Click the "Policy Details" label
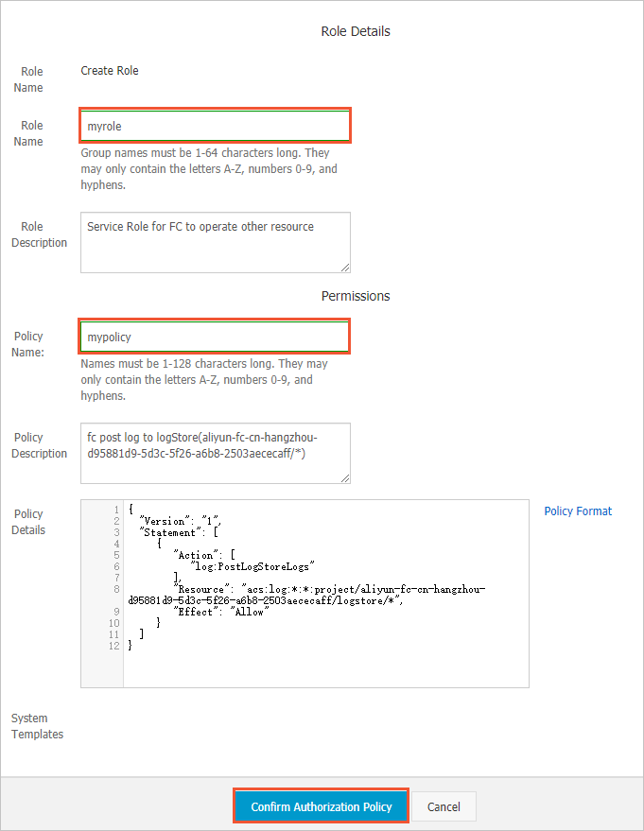644x831 pixels. pos(28,522)
